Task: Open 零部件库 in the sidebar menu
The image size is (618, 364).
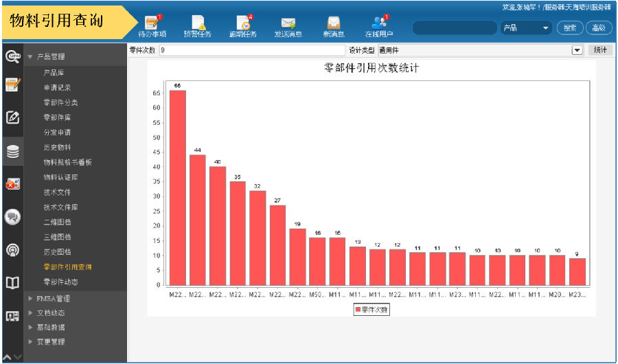Action: (x=57, y=117)
